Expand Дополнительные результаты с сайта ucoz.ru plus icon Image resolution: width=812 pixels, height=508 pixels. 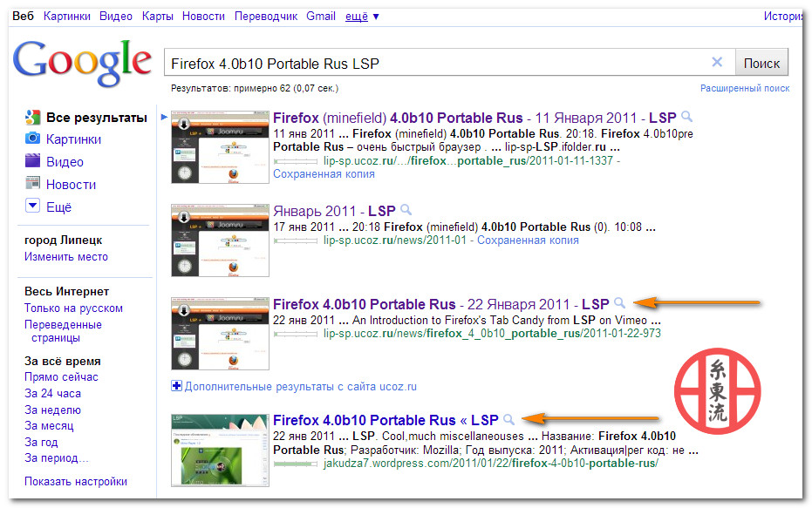pyautogui.click(x=176, y=386)
